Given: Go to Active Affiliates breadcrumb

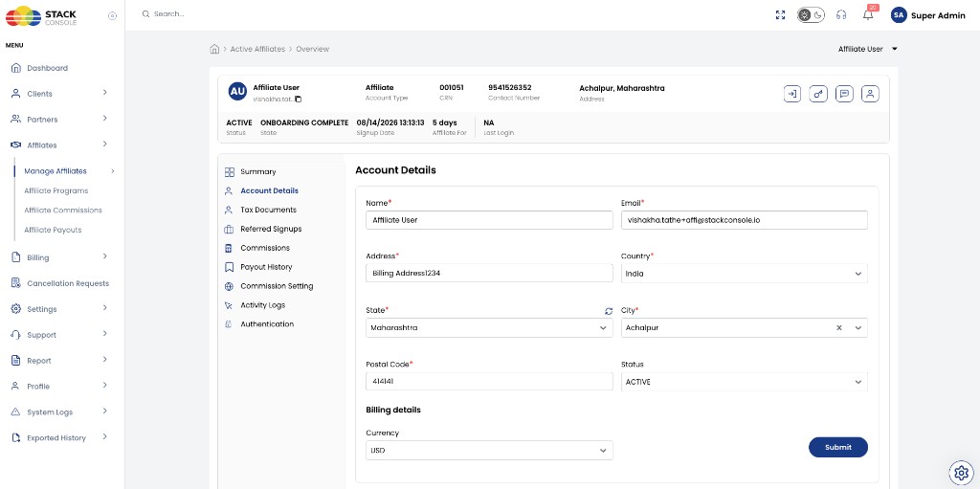Looking at the screenshot, I should (257, 49).
